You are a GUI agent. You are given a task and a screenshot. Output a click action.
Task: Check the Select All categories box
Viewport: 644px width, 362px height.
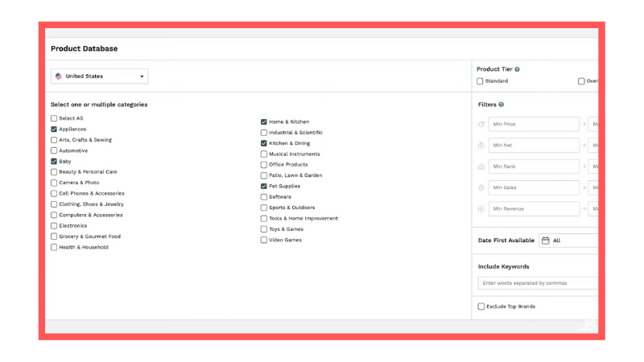tap(54, 118)
